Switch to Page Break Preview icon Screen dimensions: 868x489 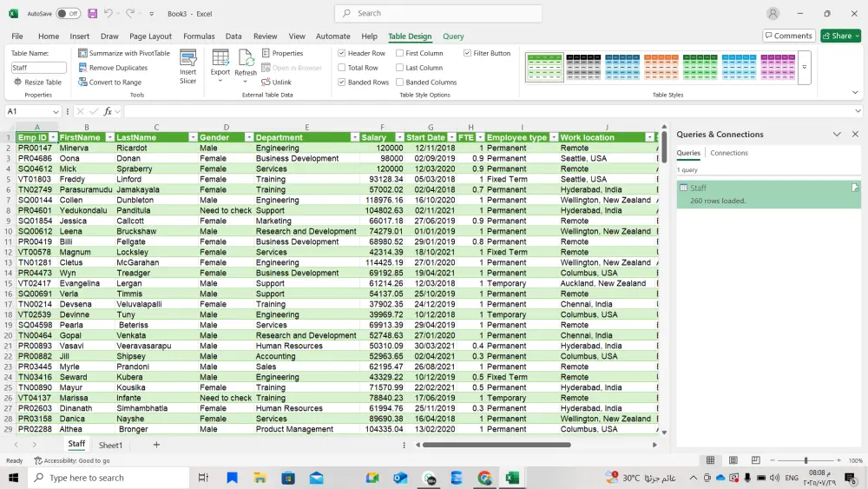pos(756,460)
